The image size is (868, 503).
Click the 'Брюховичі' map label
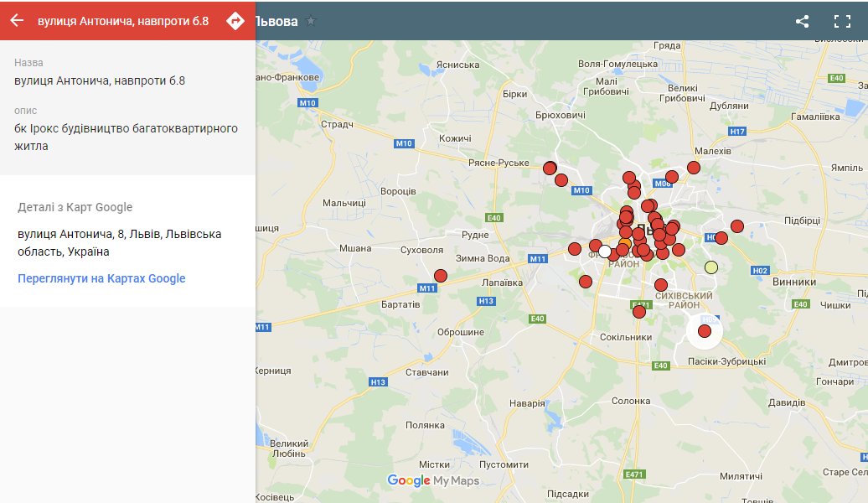(x=561, y=115)
